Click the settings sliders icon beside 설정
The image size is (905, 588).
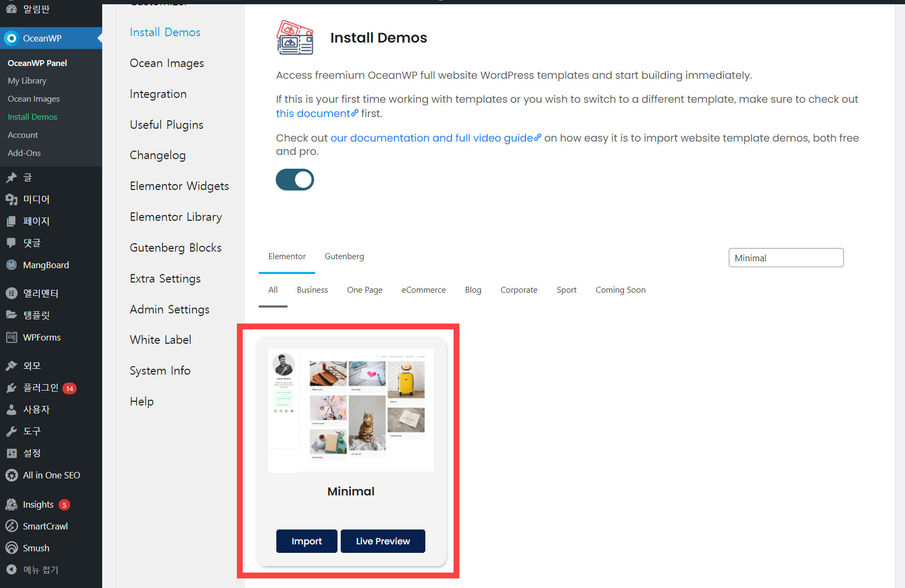tap(11, 453)
